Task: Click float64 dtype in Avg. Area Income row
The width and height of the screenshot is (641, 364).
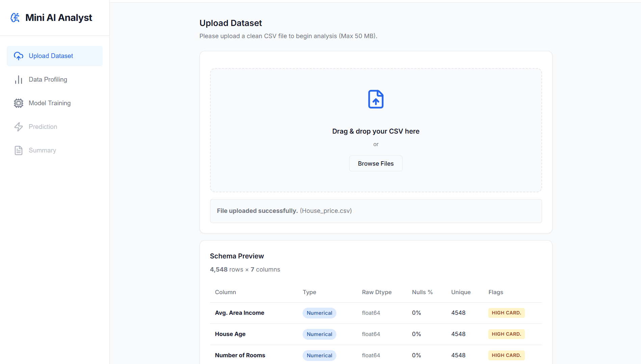Action: pos(371,313)
